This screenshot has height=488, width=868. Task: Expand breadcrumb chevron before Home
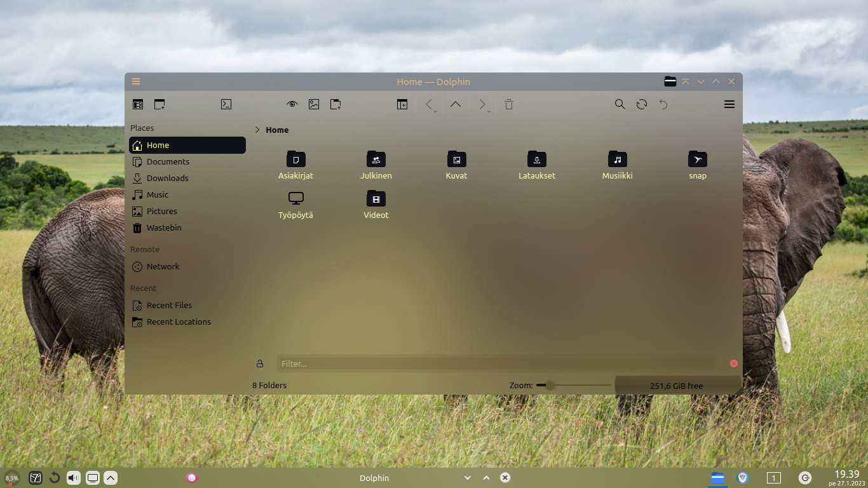click(257, 130)
